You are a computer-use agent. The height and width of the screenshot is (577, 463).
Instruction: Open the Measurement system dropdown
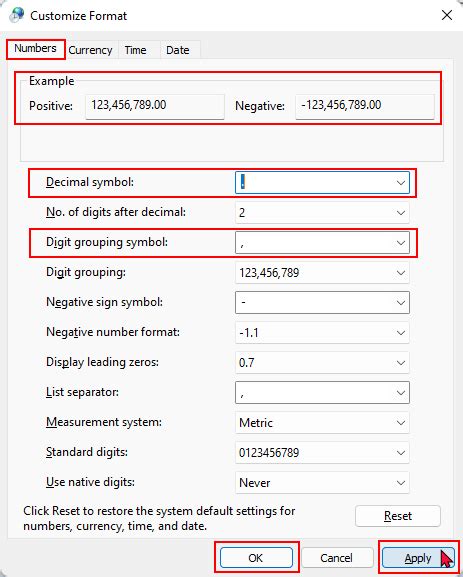point(322,422)
